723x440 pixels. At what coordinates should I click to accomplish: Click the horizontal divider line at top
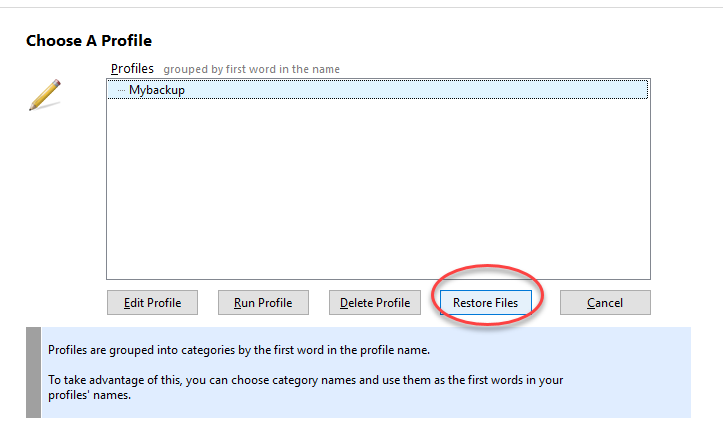click(x=362, y=7)
